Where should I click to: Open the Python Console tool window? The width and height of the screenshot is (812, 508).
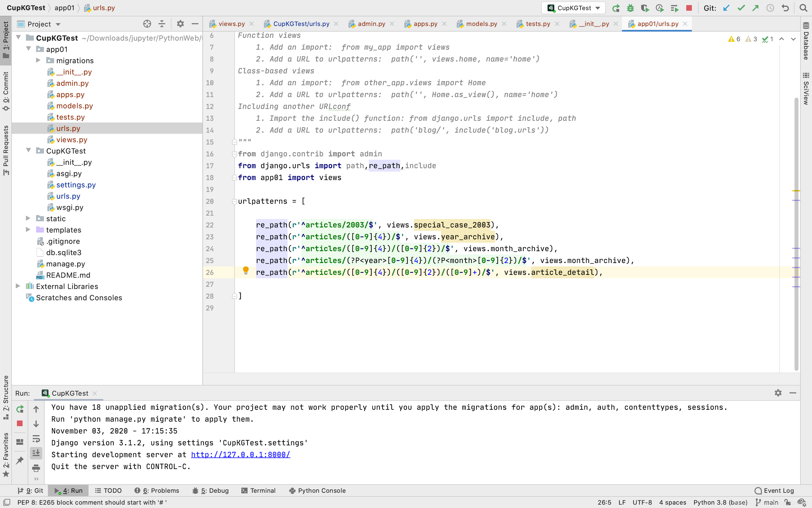(x=317, y=491)
